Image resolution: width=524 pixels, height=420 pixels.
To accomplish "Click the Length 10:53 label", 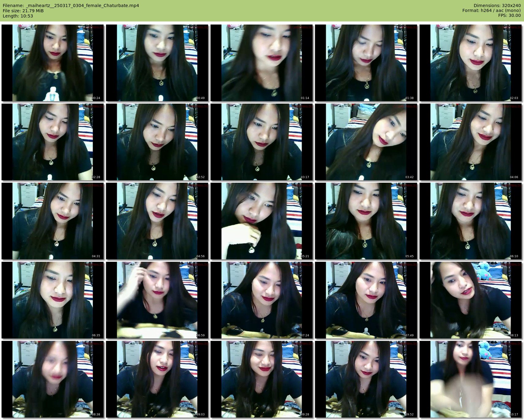I will pyautogui.click(x=18, y=16).
